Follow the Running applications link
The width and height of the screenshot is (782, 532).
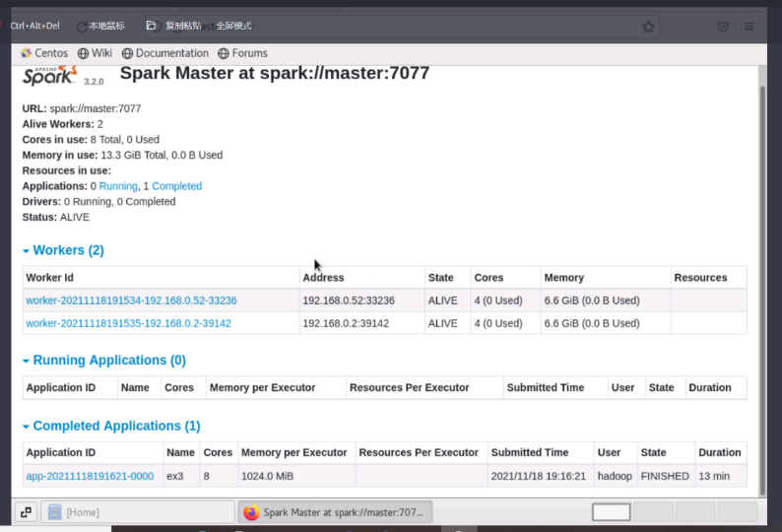(118, 186)
